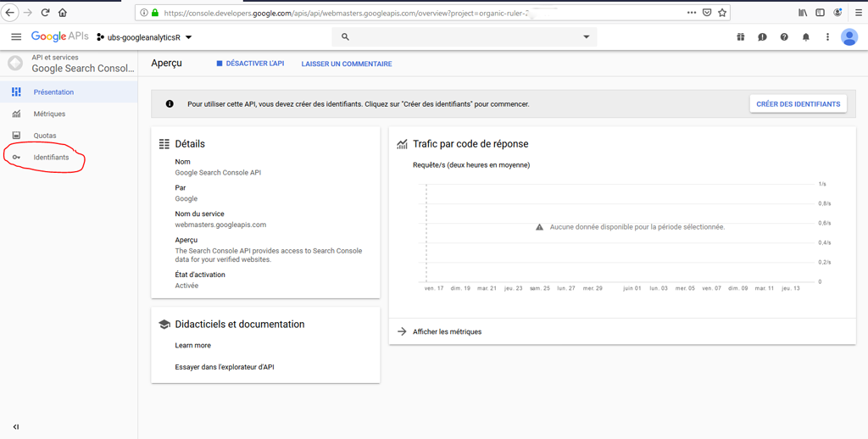Click Afficher les métriques link
The height and width of the screenshot is (439, 868).
click(x=448, y=331)
